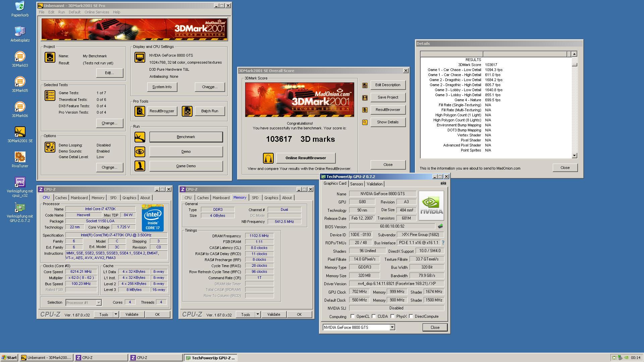
Task: Click the Show Details magnifier icon
Action: point(365,122)
